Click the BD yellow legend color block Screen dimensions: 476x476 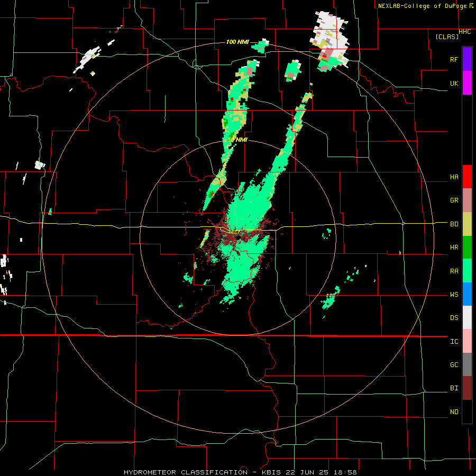point(467,224)
